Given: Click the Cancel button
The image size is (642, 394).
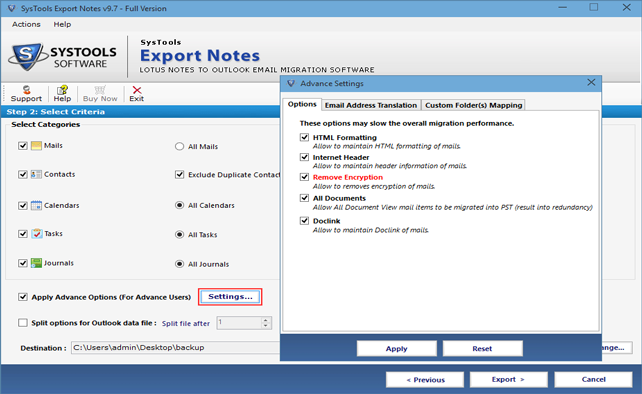Looking at the screenshot, I should coord(593,379).
